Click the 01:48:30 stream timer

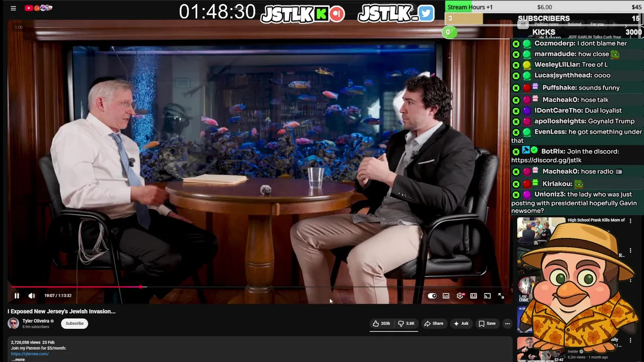[x=217, y=12]
